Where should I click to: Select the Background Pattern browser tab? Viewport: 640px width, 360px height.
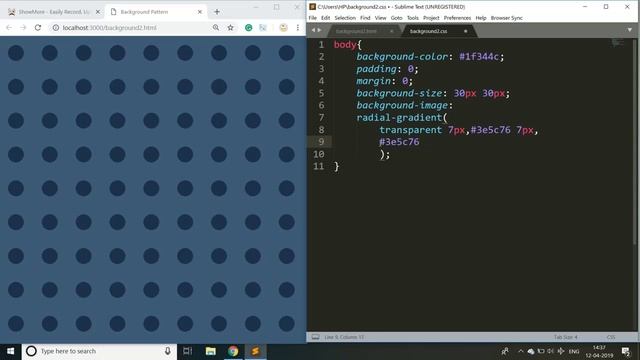click(x=156, y=12)
